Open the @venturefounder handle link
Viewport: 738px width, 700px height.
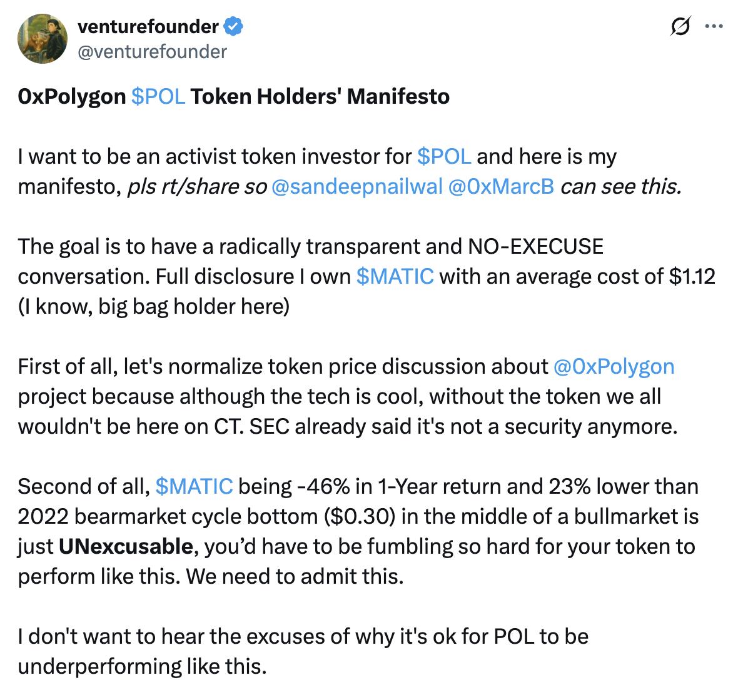pos(151,51)
